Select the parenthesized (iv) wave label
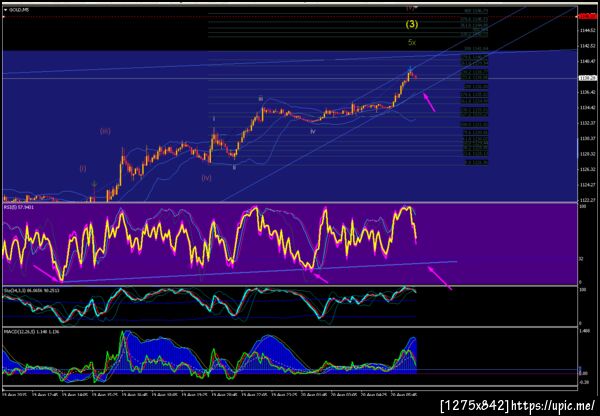The width and height of the screenshot is (600, 416). click(207, 178)
